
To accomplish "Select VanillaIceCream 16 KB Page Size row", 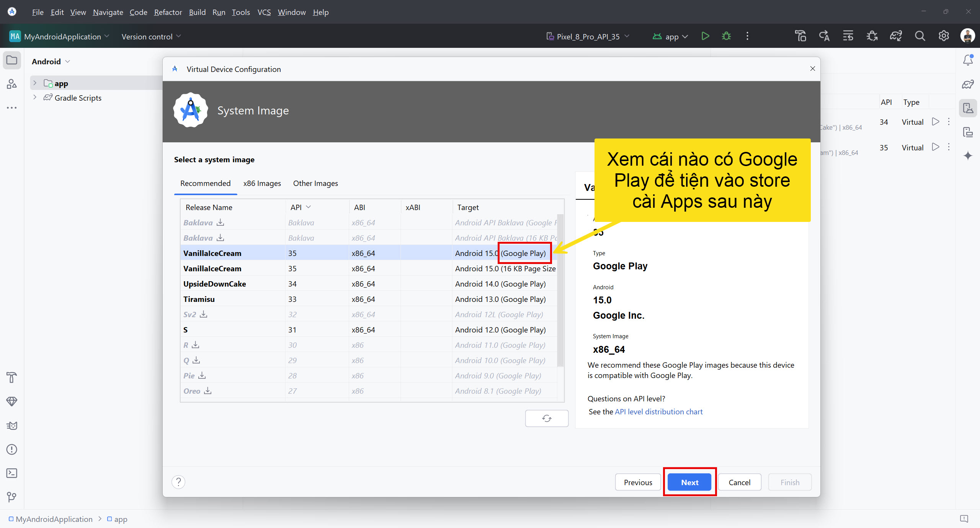I will (x=369, y=268).
